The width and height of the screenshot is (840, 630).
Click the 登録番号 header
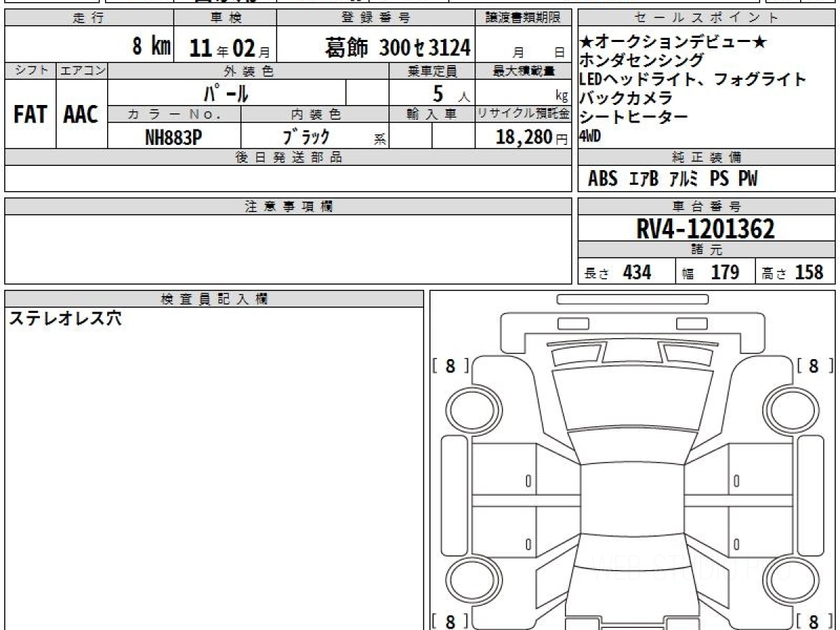point(376,18)
